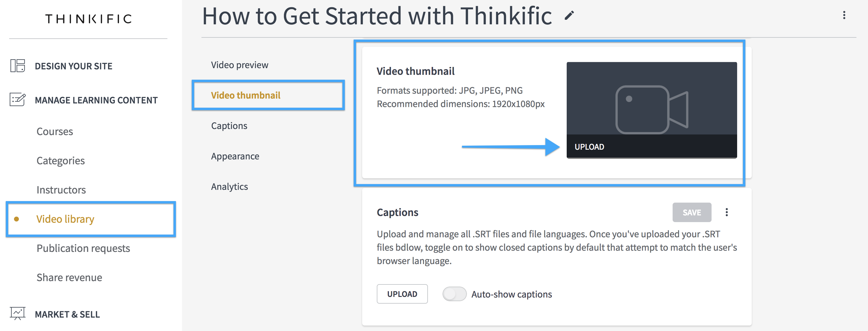Open Publication requests in the sidebar
868x331 pixels.
tap(83, 249)
